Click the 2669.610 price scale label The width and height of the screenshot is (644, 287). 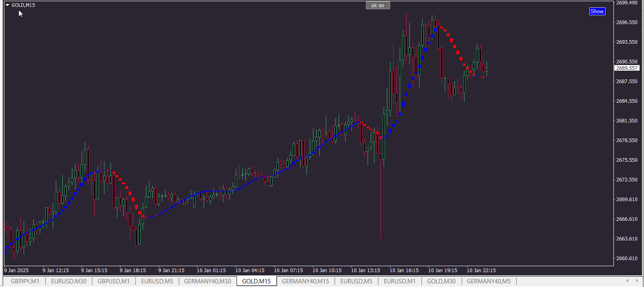pos(627,199)
